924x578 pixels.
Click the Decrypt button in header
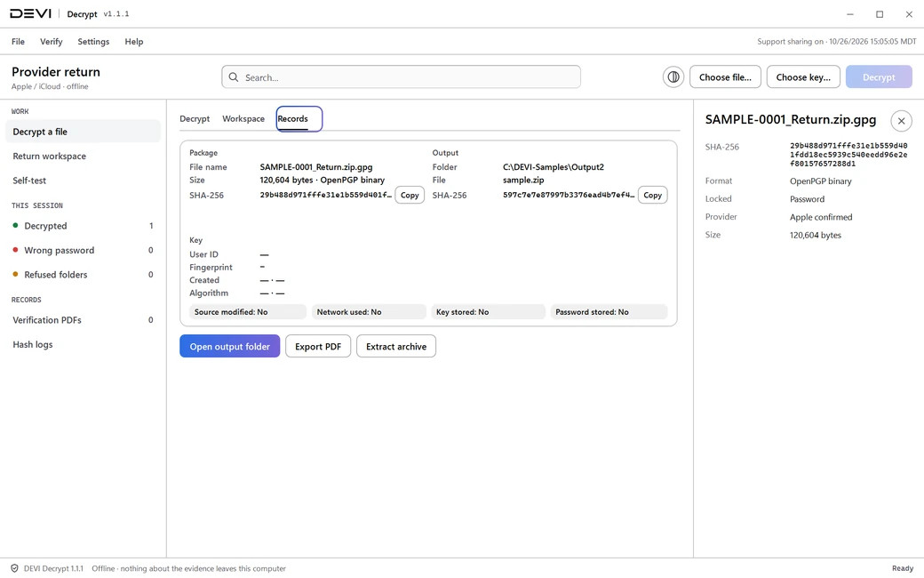(879, 77)
